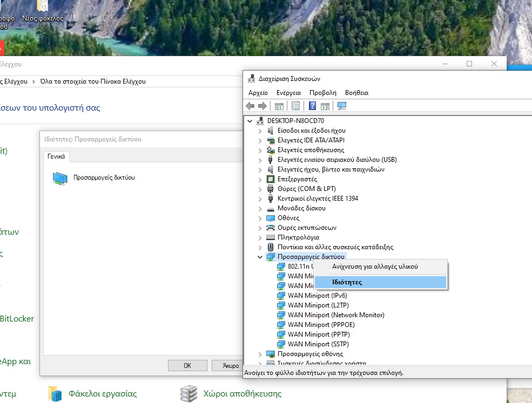
Task: Click the network icon for Προσαρμογείς δικτύου node
Action: (271, 257)
